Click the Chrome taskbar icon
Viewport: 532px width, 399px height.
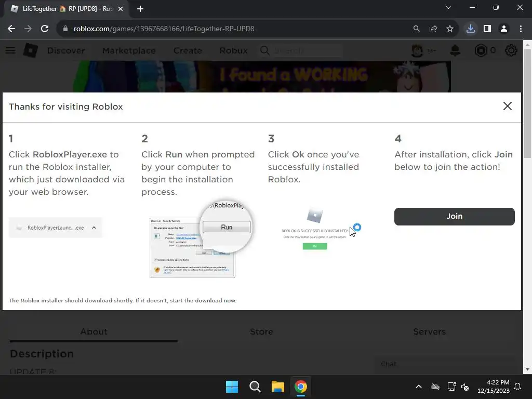pos(301,387)
